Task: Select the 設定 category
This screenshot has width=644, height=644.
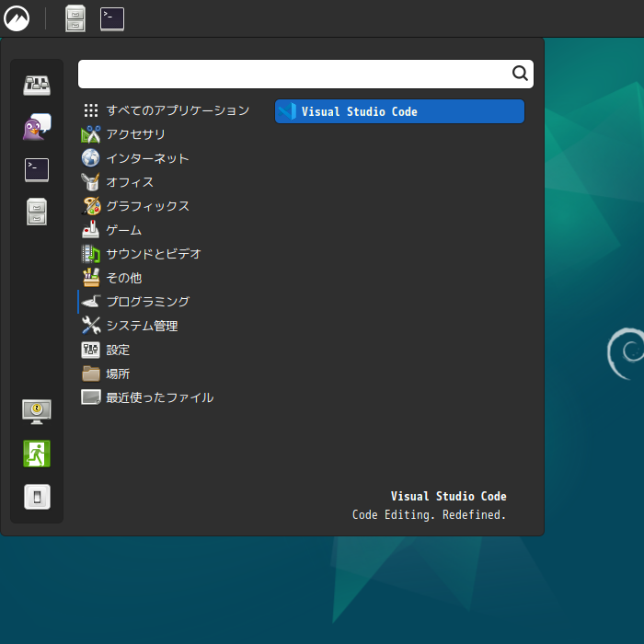Action: click(118, 350)
